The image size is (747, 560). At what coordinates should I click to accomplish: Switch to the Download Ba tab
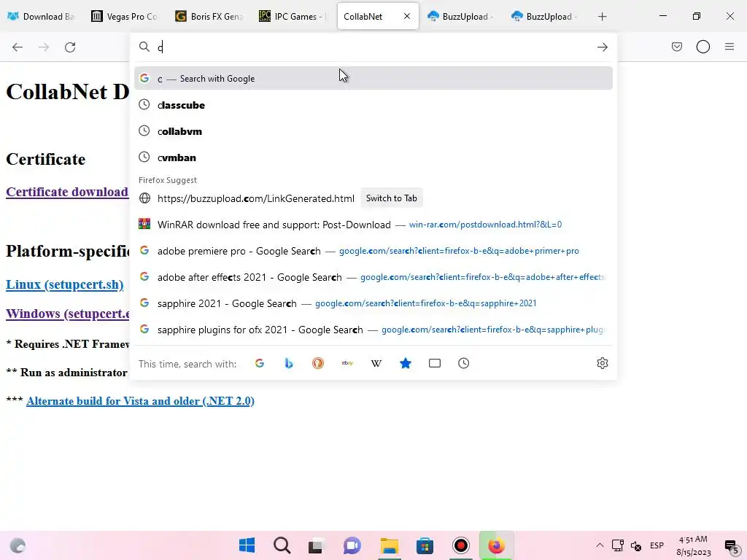(42, 16)
